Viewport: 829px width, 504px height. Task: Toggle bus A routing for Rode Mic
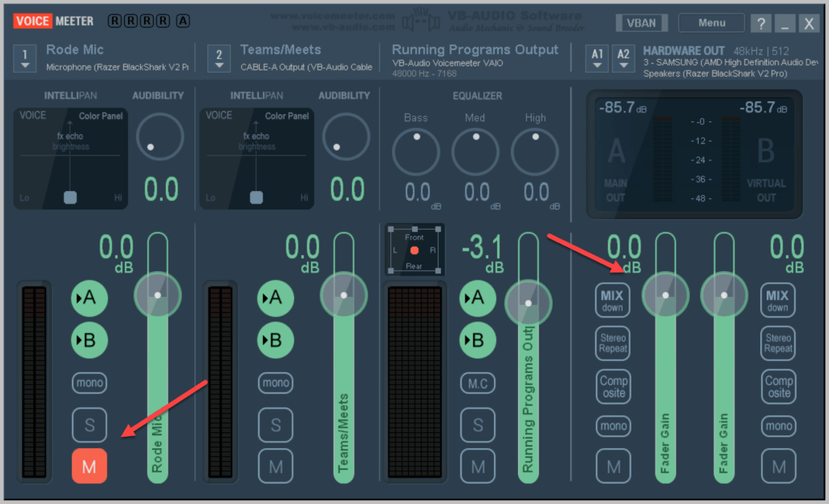click(89, 298)
